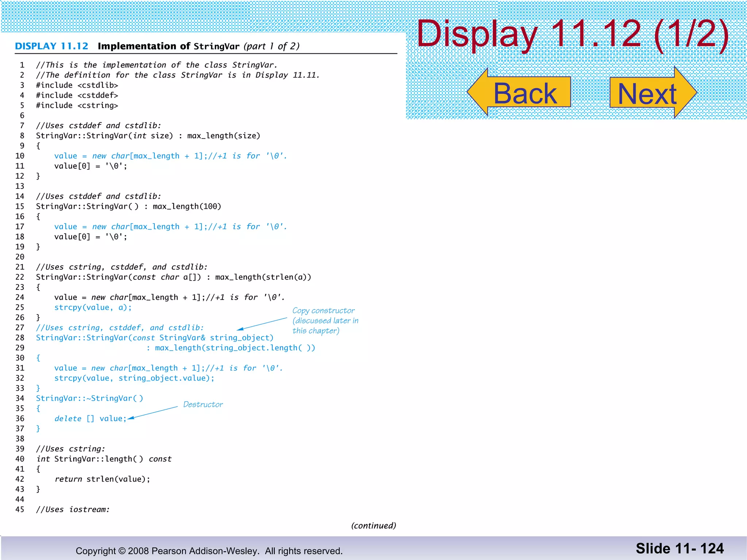
Task: Click the 'Copy constructor' annotation note
Action: (325, 321)
